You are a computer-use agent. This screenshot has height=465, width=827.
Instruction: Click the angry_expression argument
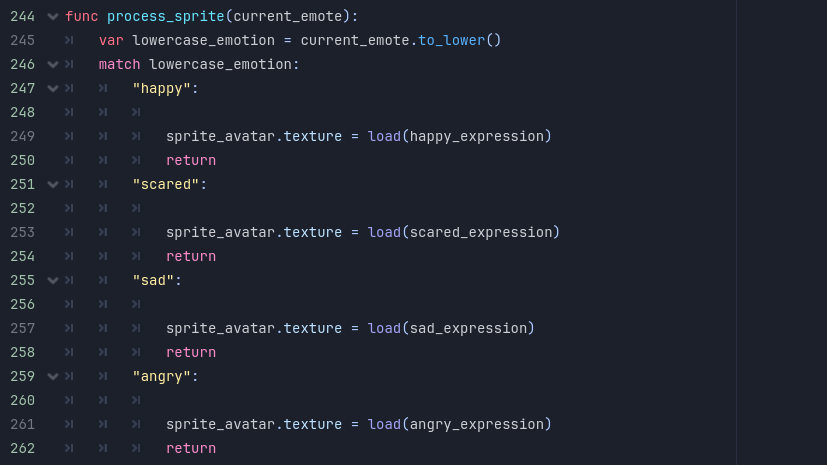(x=476, y=424)
